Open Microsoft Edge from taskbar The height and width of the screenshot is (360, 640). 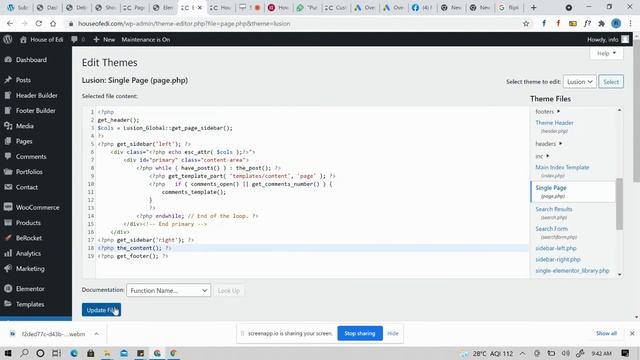pos(74,353)
